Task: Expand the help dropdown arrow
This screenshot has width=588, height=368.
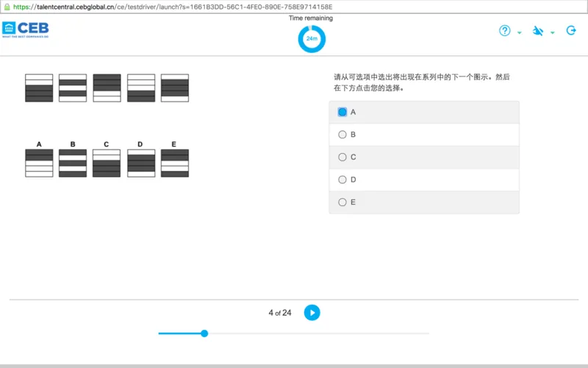Action: click(520, 32)
